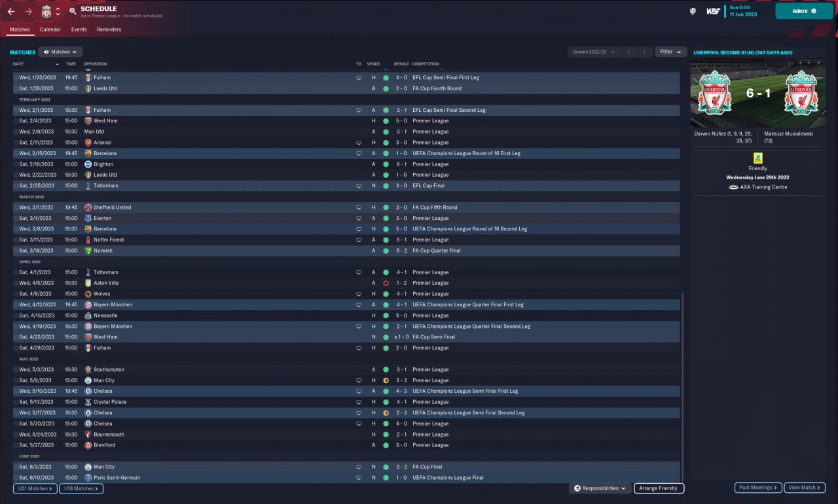This screenshot has height=504, width=838.
Task: Click the AXA Training Centre venue text
Action: 763,187
